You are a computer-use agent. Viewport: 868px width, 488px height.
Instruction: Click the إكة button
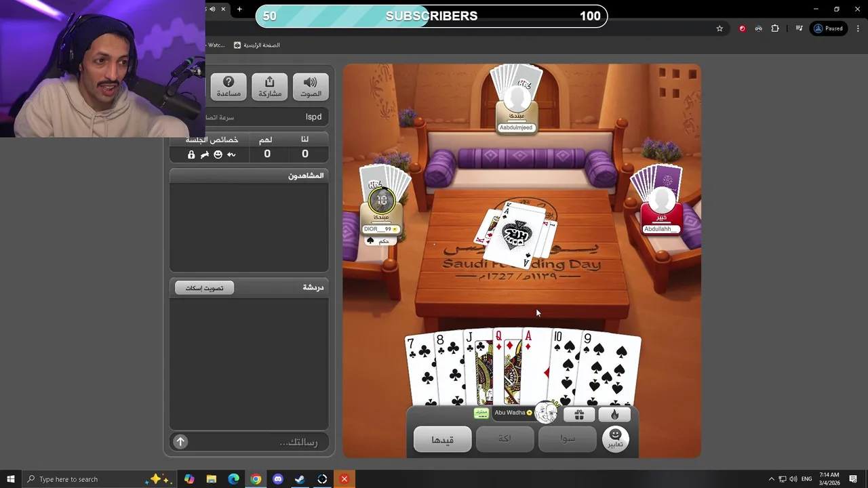click(x=505, y=439)
